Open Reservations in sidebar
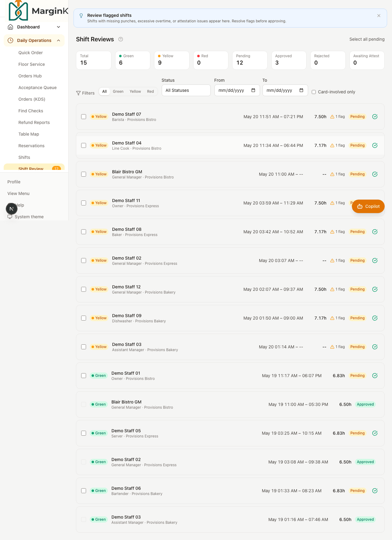Viewport: 392px width, 540px height. [32, 146]
